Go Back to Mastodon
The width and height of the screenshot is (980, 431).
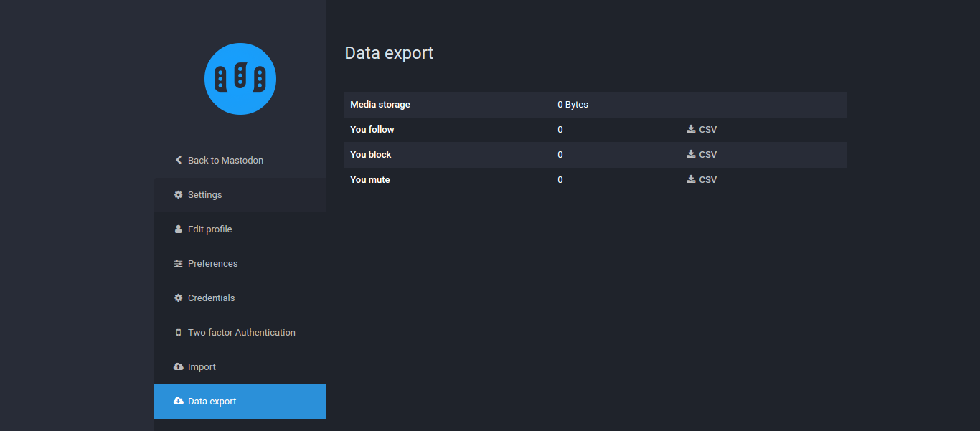coord(240,161)
